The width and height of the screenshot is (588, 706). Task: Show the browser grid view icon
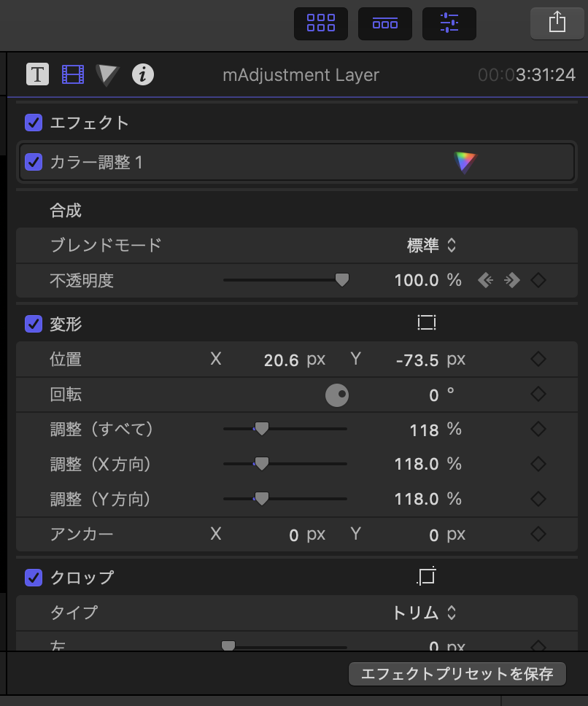pyautogui.click(x=321, y=23)
